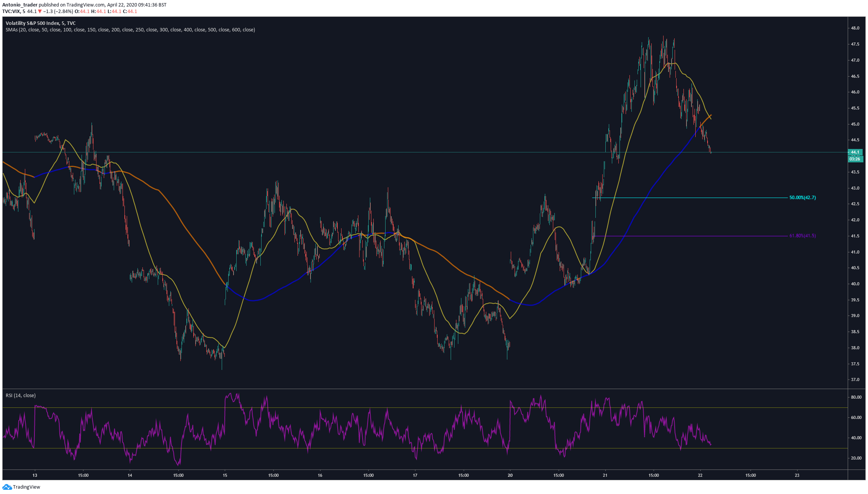Viewport: 868px width, 494px height.
Task: Click the current price tag 44.1
Action: (x=855, y=152)
